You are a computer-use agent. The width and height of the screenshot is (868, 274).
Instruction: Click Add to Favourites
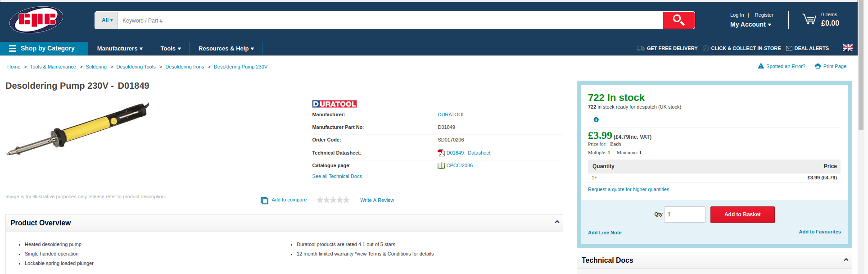[820, 232]
